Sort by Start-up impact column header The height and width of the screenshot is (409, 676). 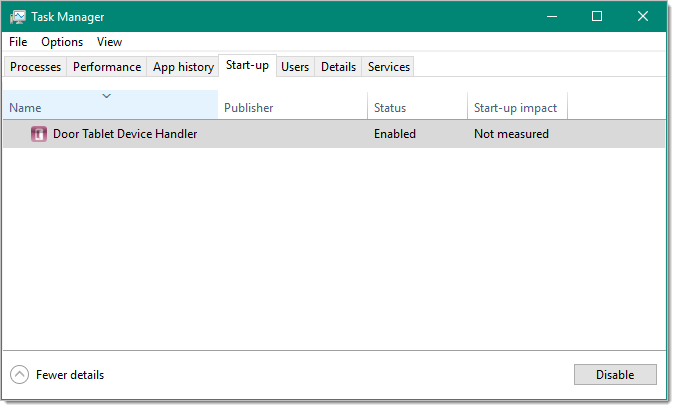tap(517, 107)
